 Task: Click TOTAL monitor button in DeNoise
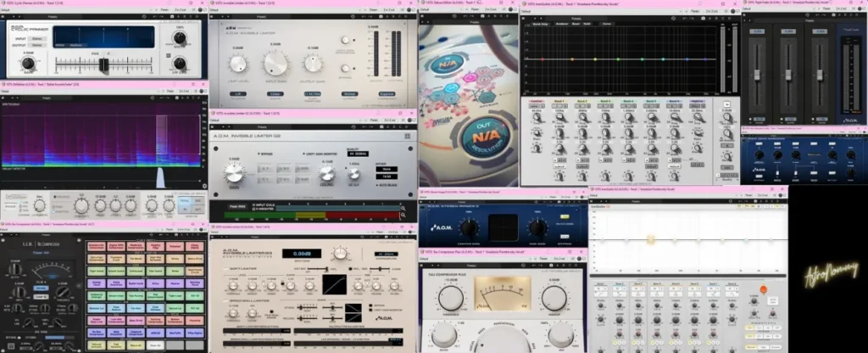point(186,200)
